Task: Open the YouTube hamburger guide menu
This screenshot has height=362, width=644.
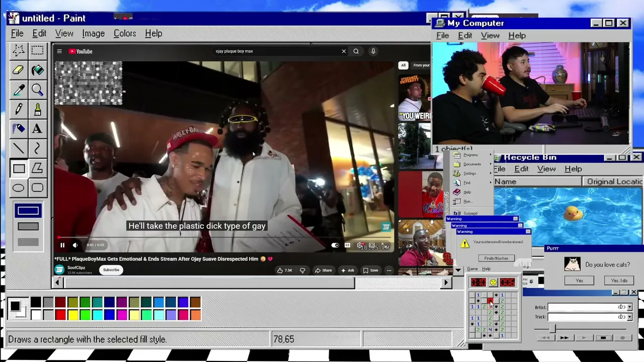Action: tap(59, 51)
